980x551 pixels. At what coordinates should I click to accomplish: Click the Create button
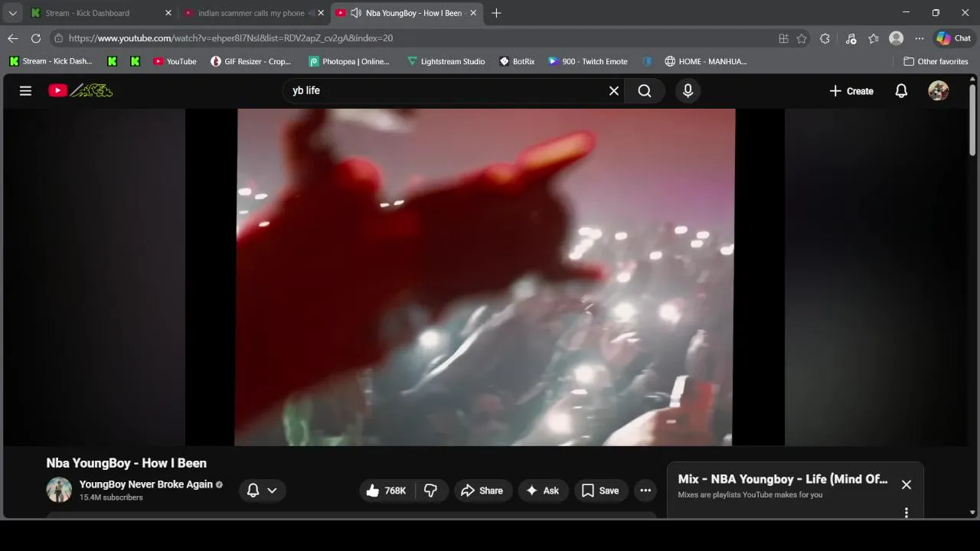pyautogui.click(x=851, y=91)
